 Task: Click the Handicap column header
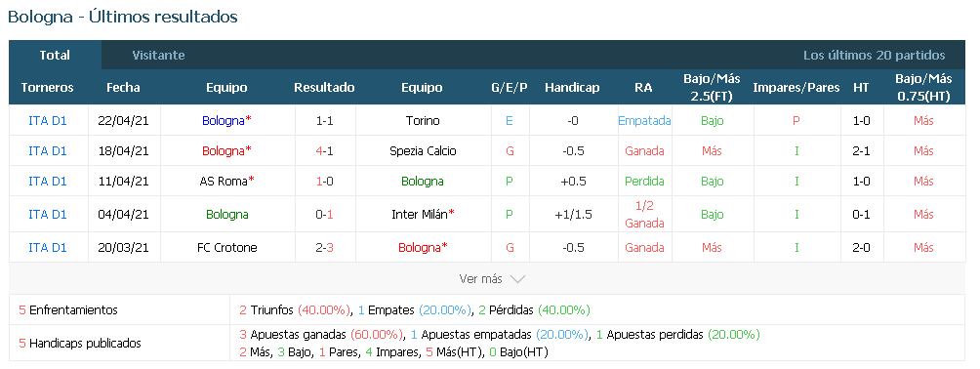[572, 88]
